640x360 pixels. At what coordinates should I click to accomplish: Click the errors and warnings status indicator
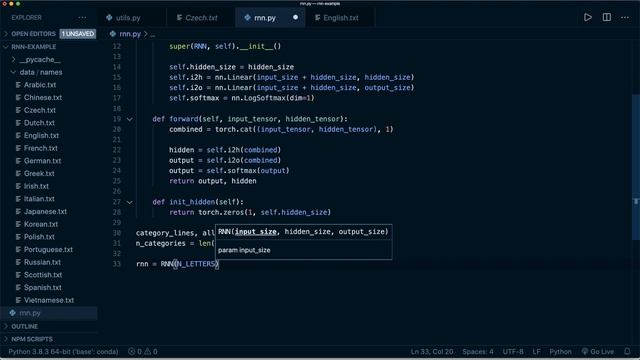(143, 351)
